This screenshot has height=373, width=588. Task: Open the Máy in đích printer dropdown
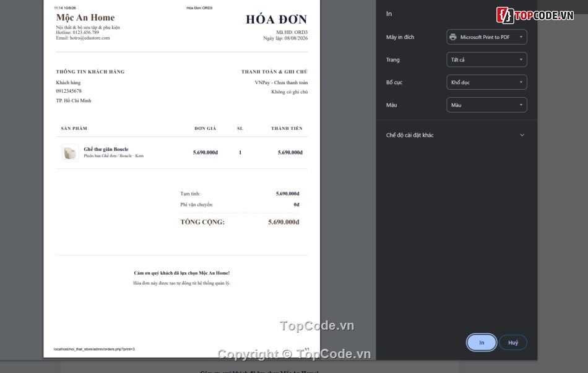[x=486, y=36]
